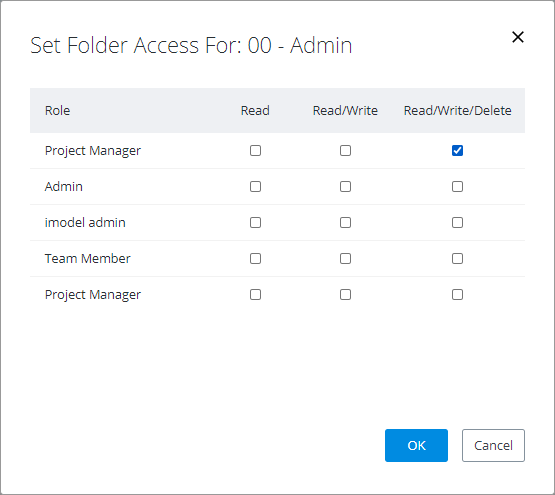Check Read/Write for imodel admin
555x495 pixels.
(345, 223)
